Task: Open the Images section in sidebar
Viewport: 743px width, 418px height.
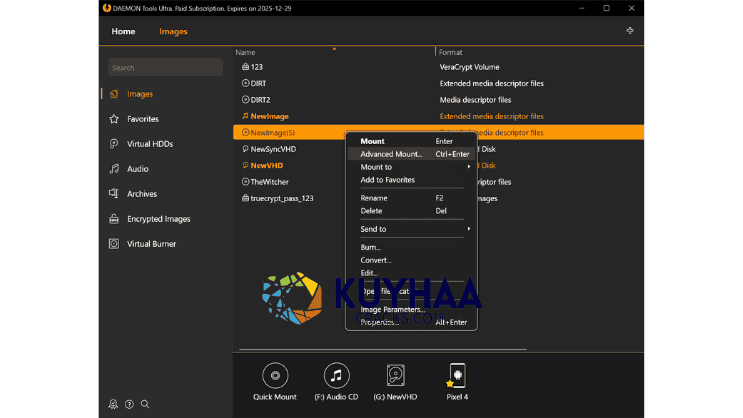Action: pos(140,94)
